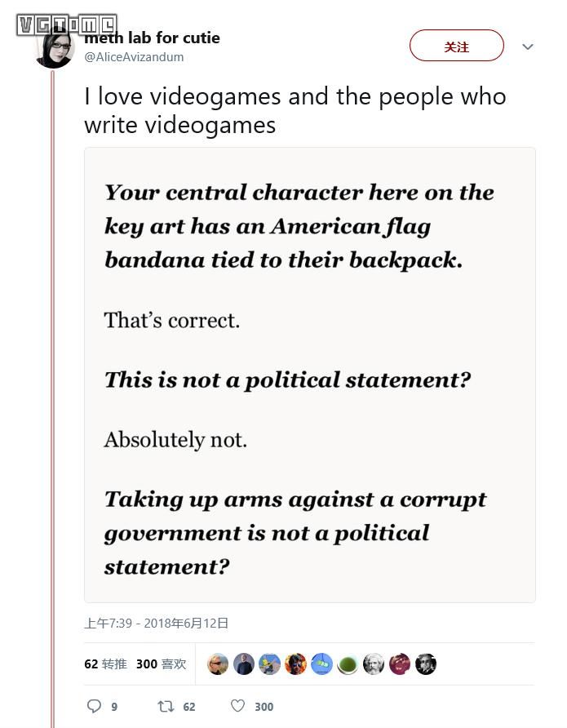Viewport: 567px width, 728px height.
Task: Open the bearded man liker avatar
Action: pos(374,664)
